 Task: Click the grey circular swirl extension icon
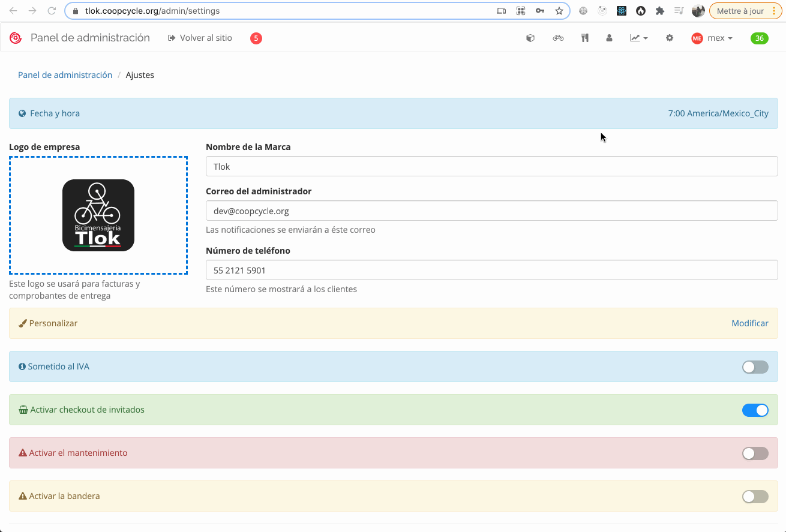[583, 11]
